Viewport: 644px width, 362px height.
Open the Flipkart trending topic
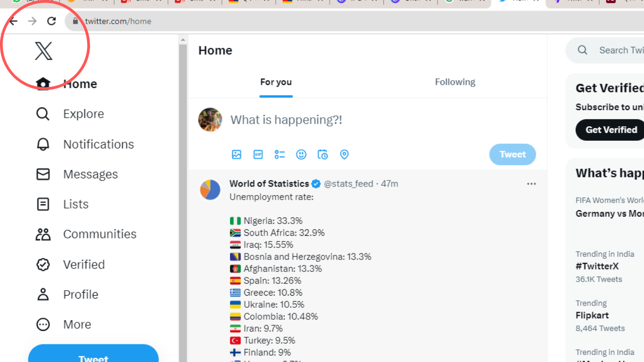tap(592, 315)
